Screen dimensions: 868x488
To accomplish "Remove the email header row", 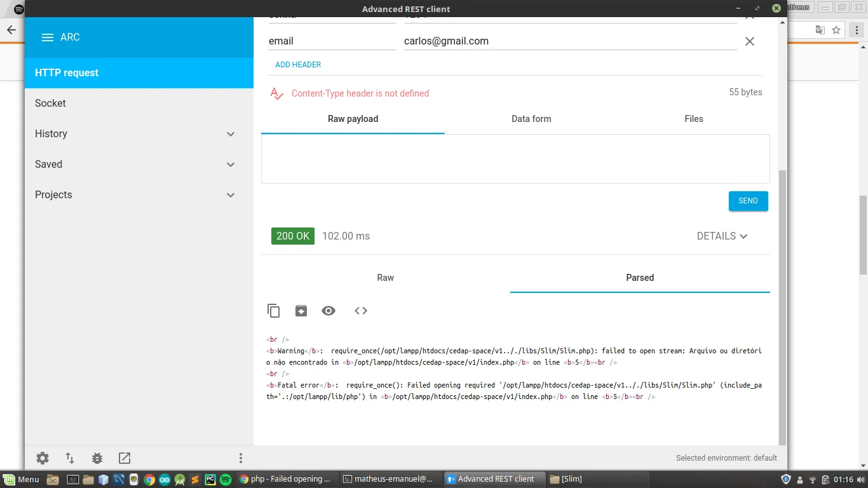I will point(750,41).
